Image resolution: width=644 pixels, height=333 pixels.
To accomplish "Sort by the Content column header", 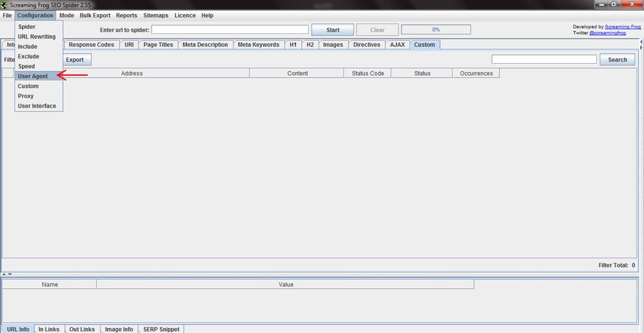I will tap(297, 73).
